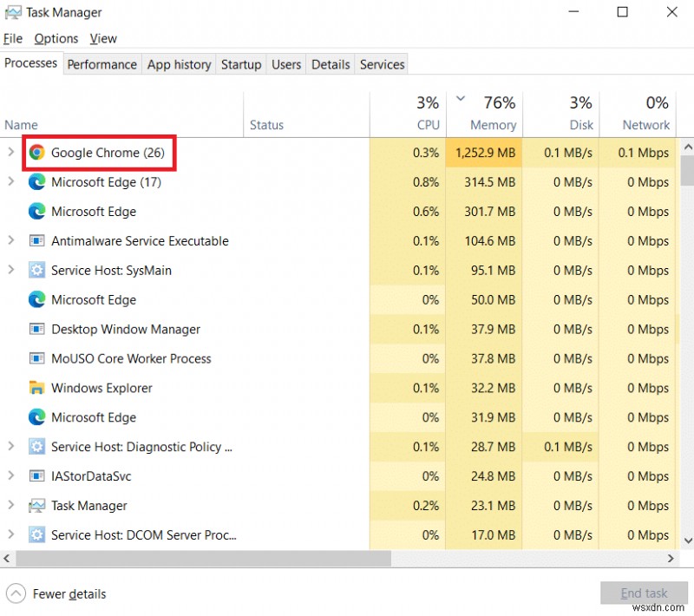694x616 pixels.
Task: Click the vertical scrollbar thumb
Action: 688,170
